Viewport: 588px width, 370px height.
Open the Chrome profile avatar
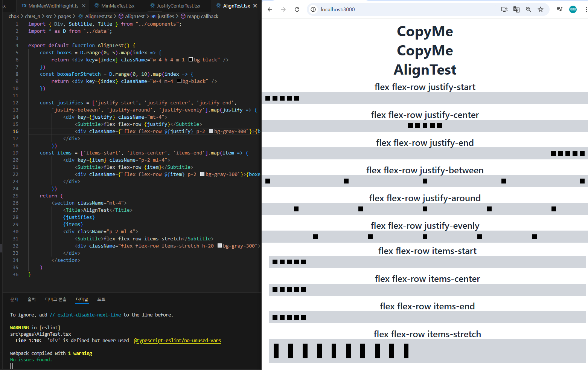click(x=573, y=9)
